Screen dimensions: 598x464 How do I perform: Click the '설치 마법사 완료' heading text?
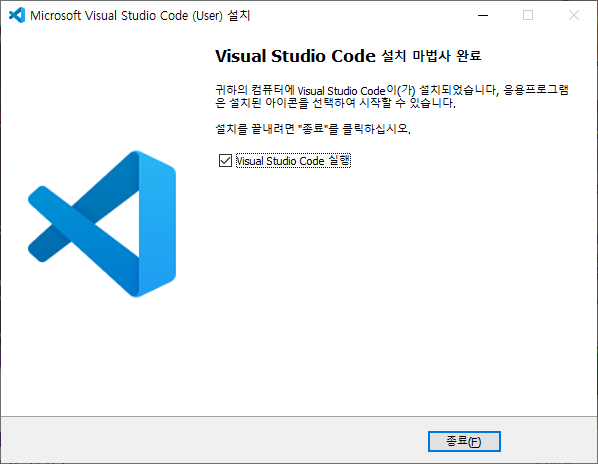tap(431, 56)
